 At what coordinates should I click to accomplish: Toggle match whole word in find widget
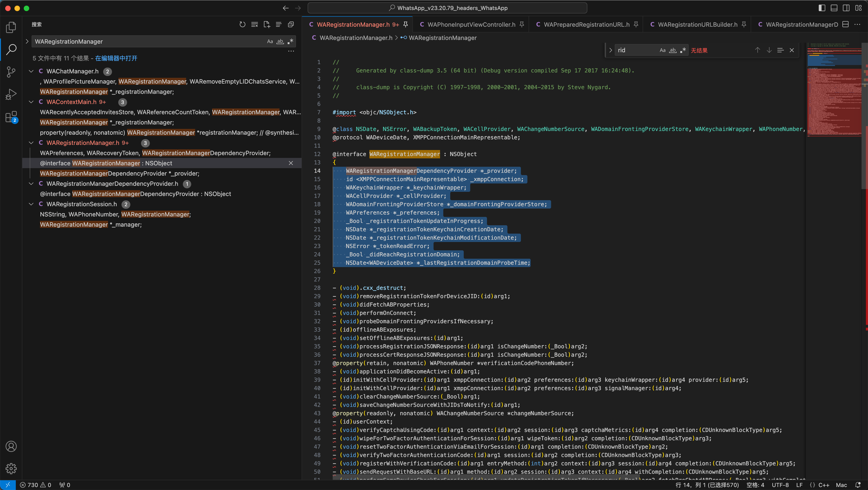coord(673,50)
